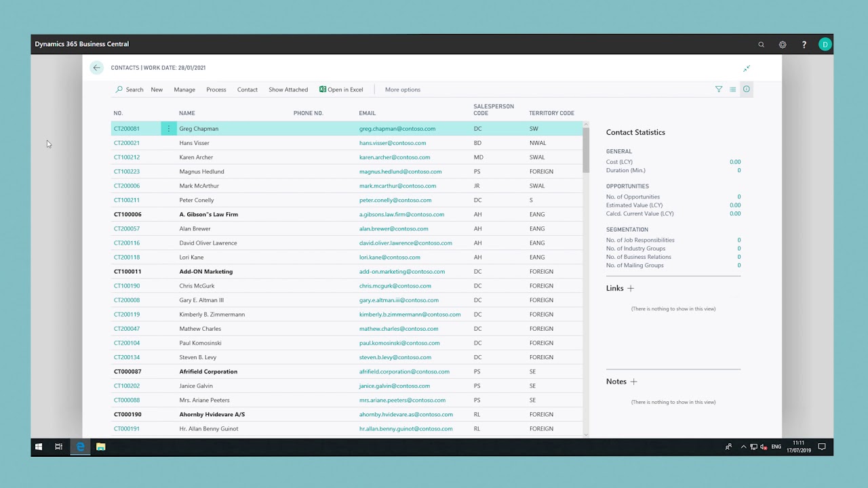Click the list scrollbar down arrow

tap(586, 434)
